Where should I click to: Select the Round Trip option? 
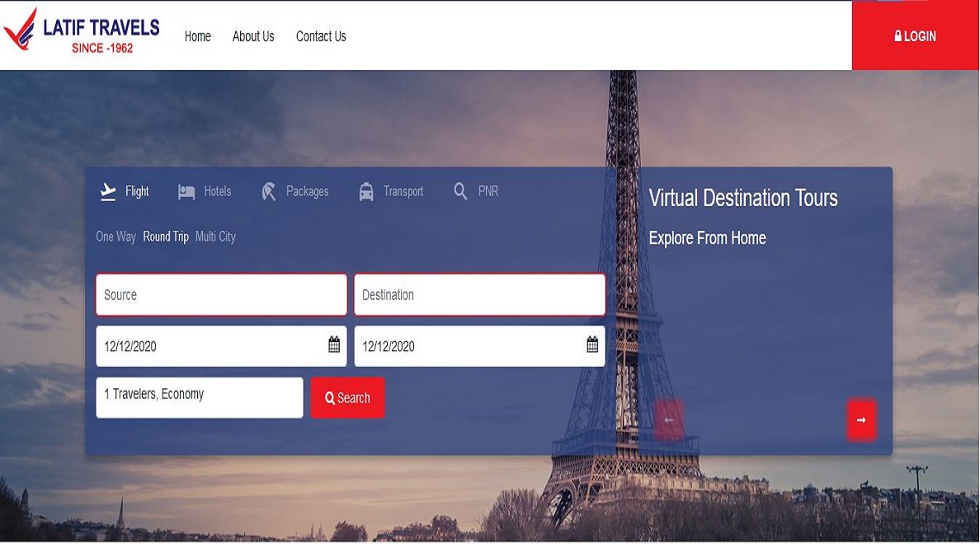[166, 237]
